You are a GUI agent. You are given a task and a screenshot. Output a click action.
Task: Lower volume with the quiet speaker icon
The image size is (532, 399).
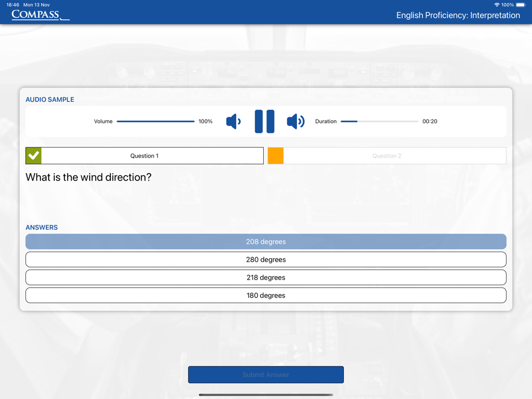[234, 121]
